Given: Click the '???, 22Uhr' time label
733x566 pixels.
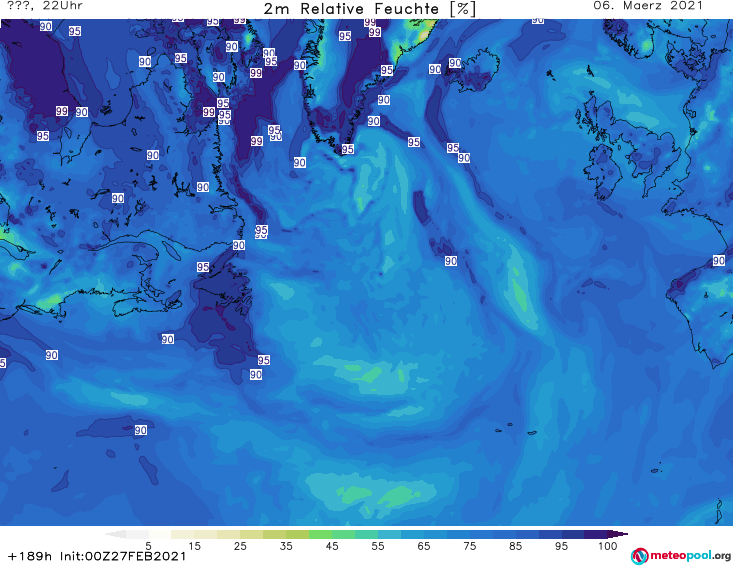Looking at the screenshot, I should pyautogui.click(x=45, y=6).
